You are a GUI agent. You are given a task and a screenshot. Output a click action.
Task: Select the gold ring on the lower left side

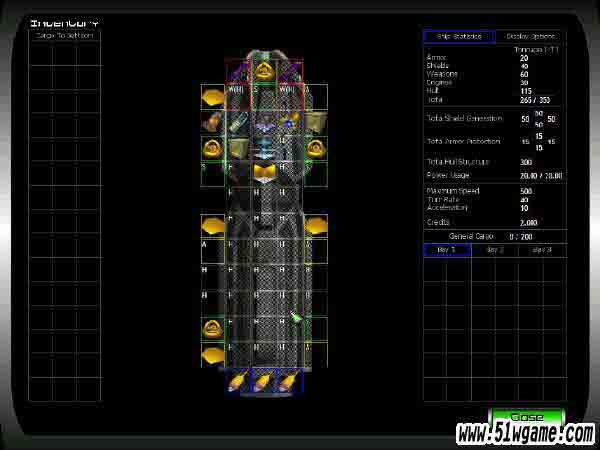(213, 329)
